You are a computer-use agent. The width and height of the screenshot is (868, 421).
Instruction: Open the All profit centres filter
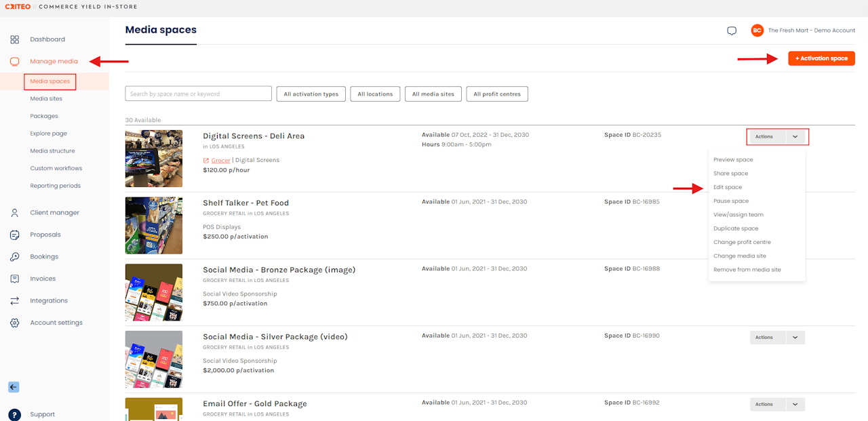(496, 94)
